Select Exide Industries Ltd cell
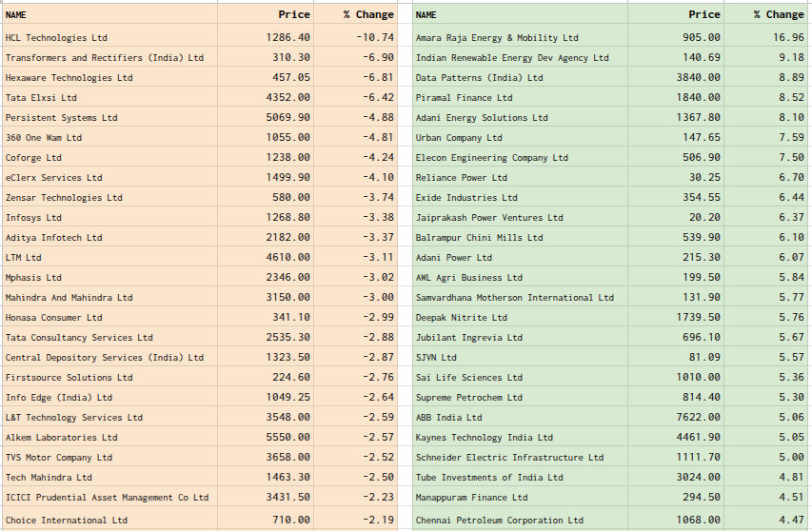The image size is (812, 531). point(520,198)
